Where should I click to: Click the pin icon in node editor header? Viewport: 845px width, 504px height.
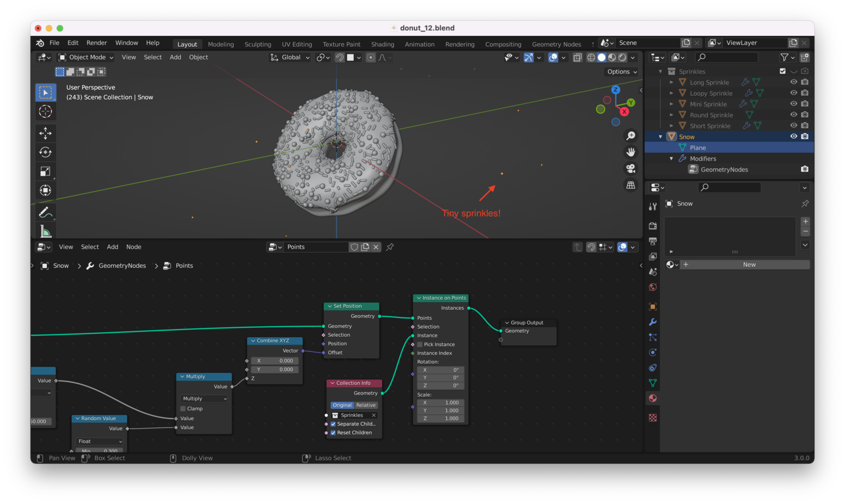[x=390, y=247]
